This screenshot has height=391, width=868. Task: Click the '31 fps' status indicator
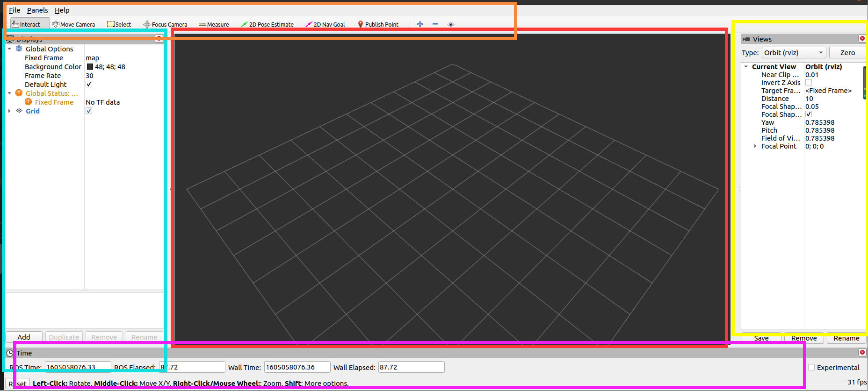[x=857, y=382]
